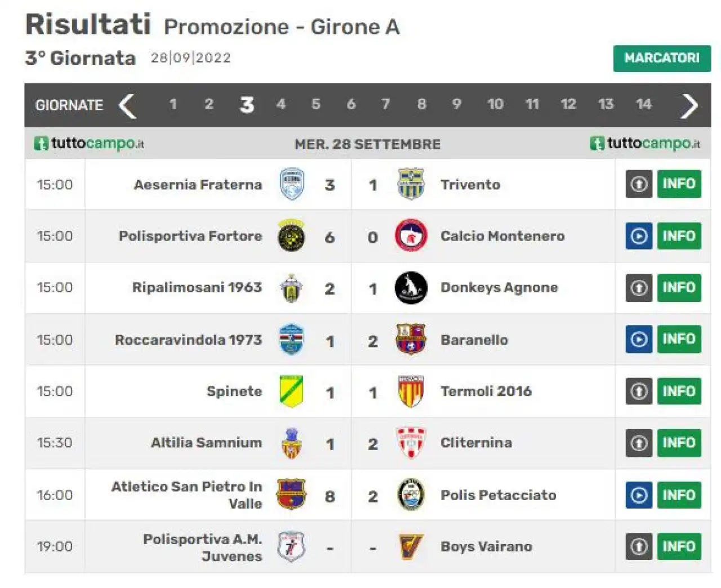The image size is (721, 588).
Task: Select giornata 4 tab
Action: 281,104
